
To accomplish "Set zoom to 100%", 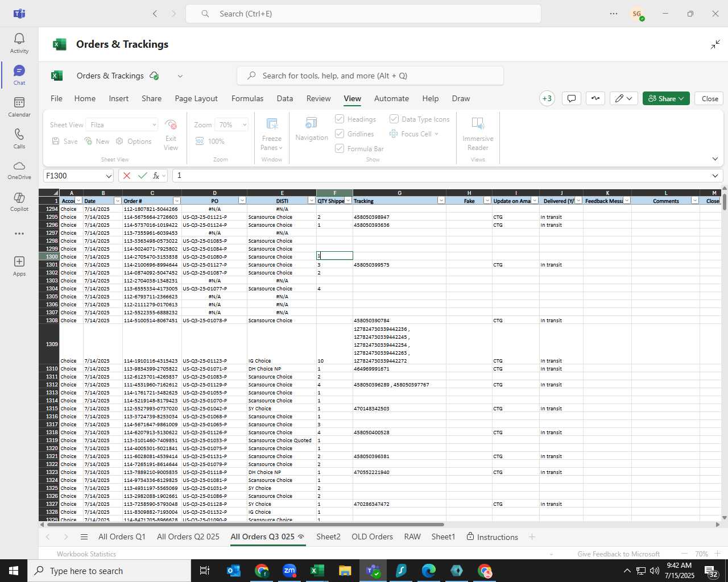I will 210,141.
